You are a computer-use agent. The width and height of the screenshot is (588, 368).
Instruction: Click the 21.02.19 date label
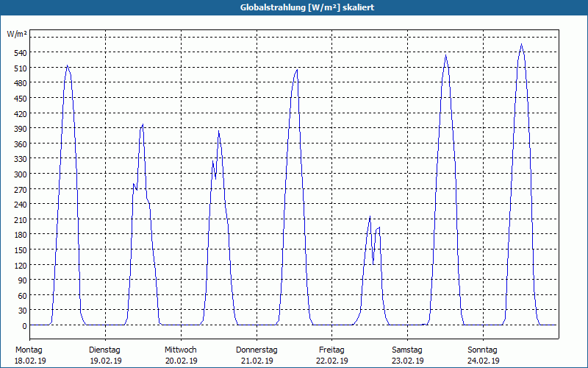point(257,361)
